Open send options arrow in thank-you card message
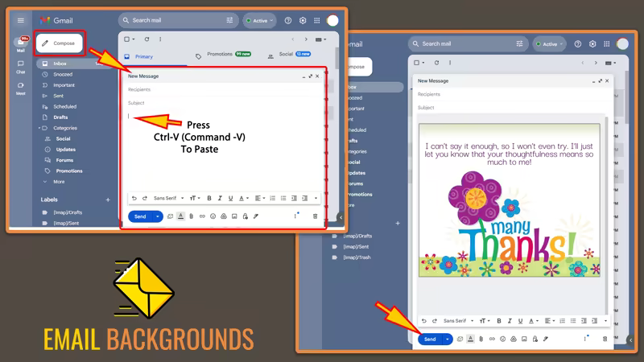The width and height of the screenshot is (644, 362). tap(448, 339)
